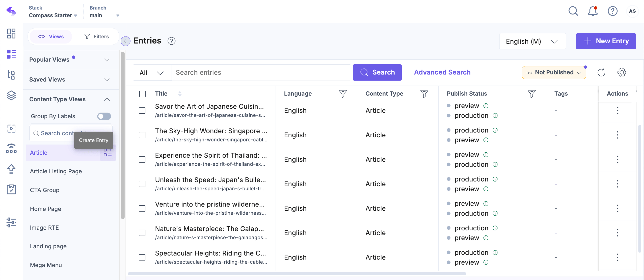Open the help question mark icon in header

click(x=612, y=11)
